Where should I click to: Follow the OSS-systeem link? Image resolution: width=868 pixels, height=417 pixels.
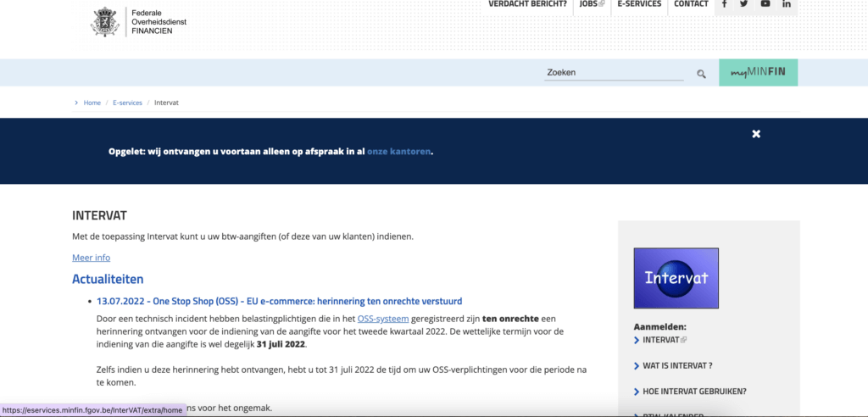(x=383, y=319)
